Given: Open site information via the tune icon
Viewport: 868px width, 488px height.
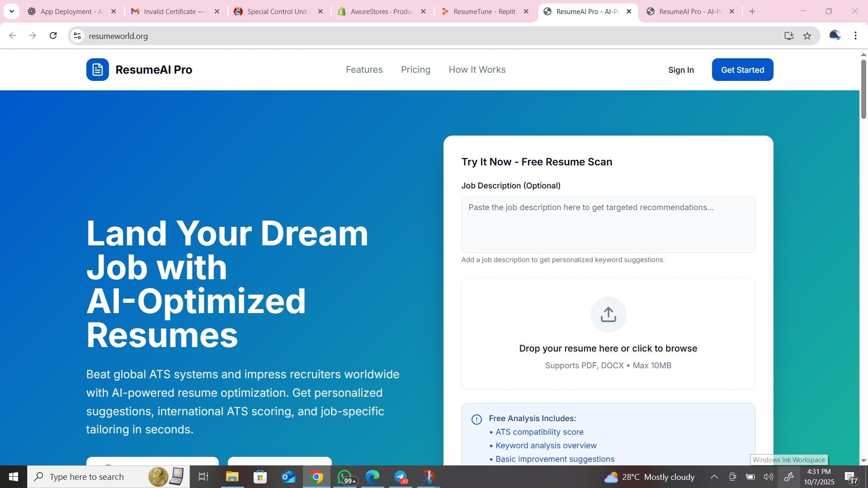Looking at the screenshot, I should click(77, 36).
